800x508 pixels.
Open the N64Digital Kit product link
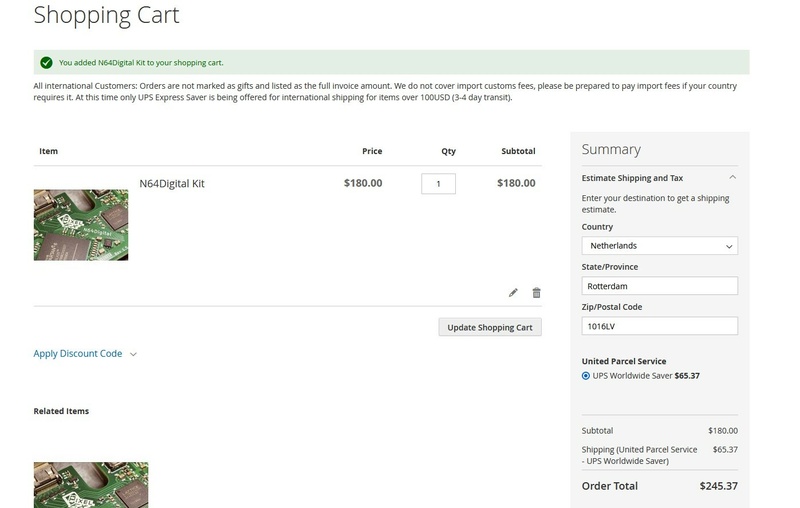tap(172, 184)
